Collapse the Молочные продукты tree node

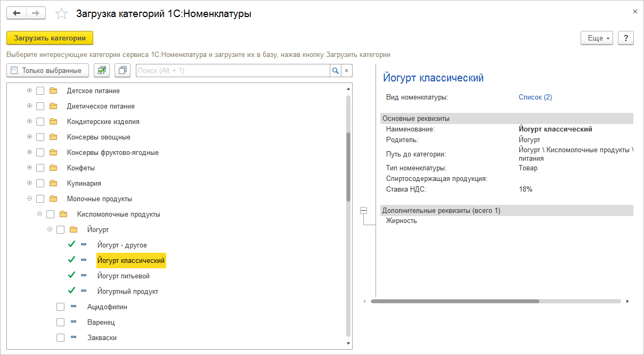click(29, 199)
